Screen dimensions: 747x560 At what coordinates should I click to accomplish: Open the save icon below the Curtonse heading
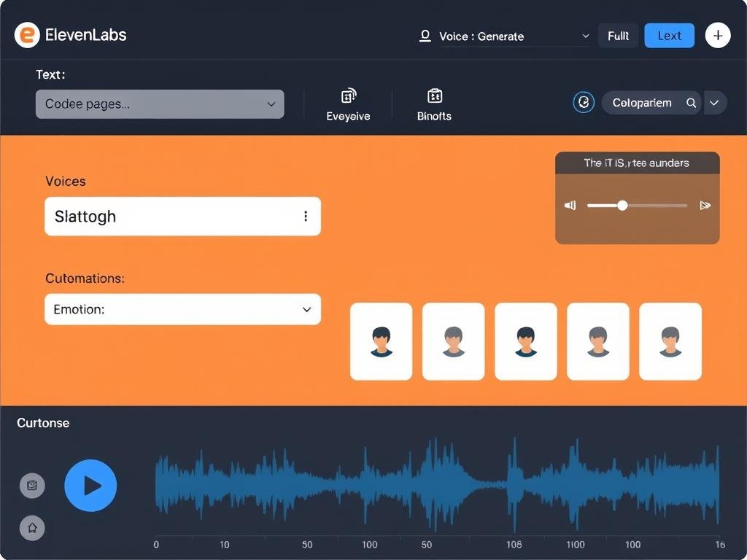[32, 486]
